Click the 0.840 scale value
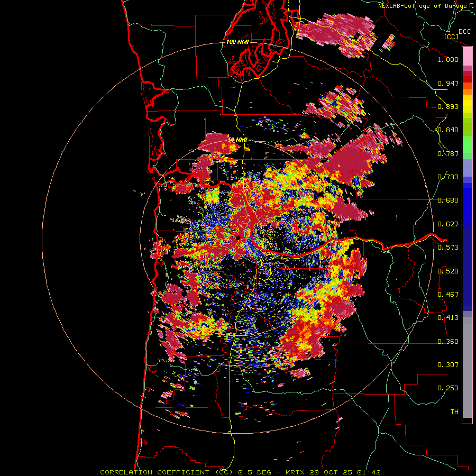Image resolution: width=476 pixels, height=476 pixels. (x=448, y=130)
